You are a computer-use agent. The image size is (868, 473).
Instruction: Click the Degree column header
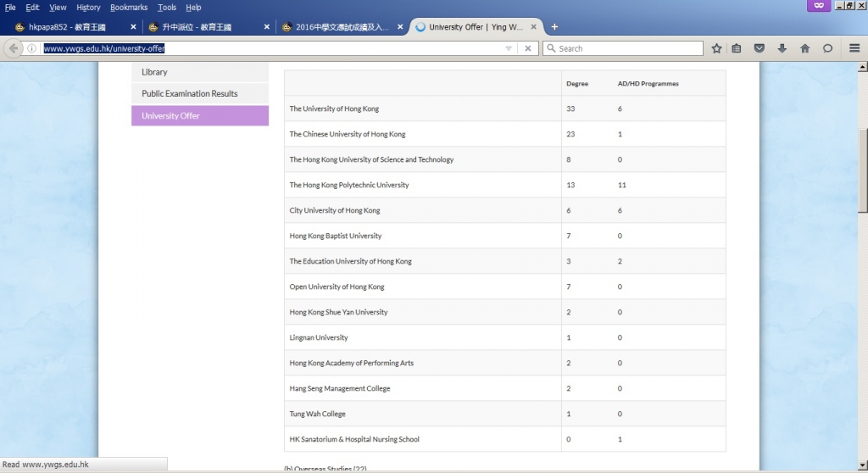[576, 84]
